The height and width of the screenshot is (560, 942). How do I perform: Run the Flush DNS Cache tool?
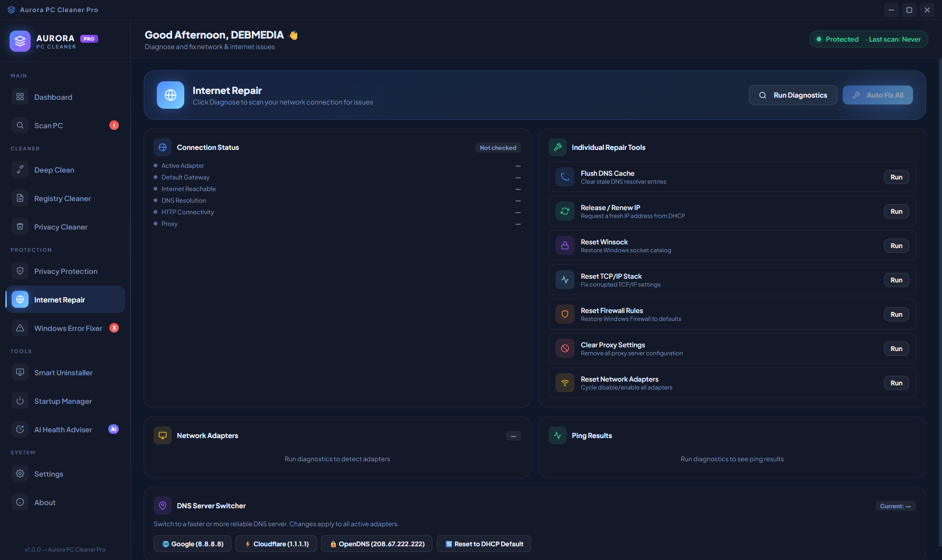pos(896,177)
